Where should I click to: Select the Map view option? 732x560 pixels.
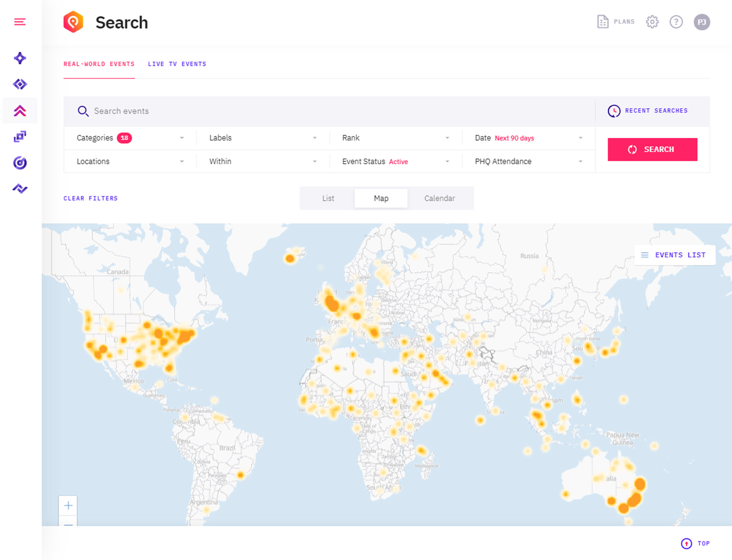click(x=381, y=198)
